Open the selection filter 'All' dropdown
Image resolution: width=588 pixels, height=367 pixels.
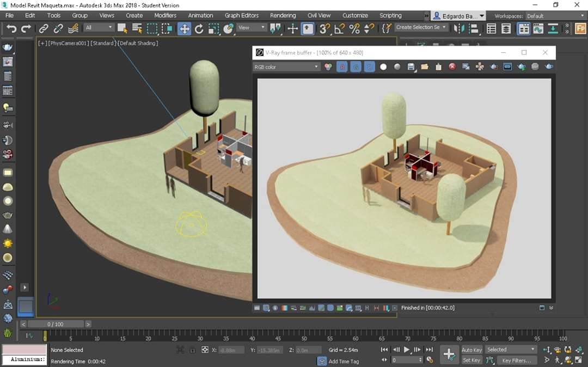coord(99,27)
